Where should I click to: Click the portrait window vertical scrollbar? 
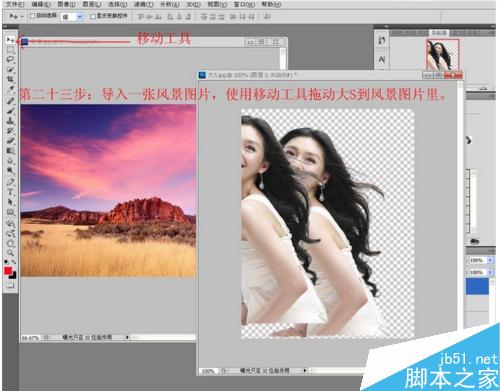[460, 222]
